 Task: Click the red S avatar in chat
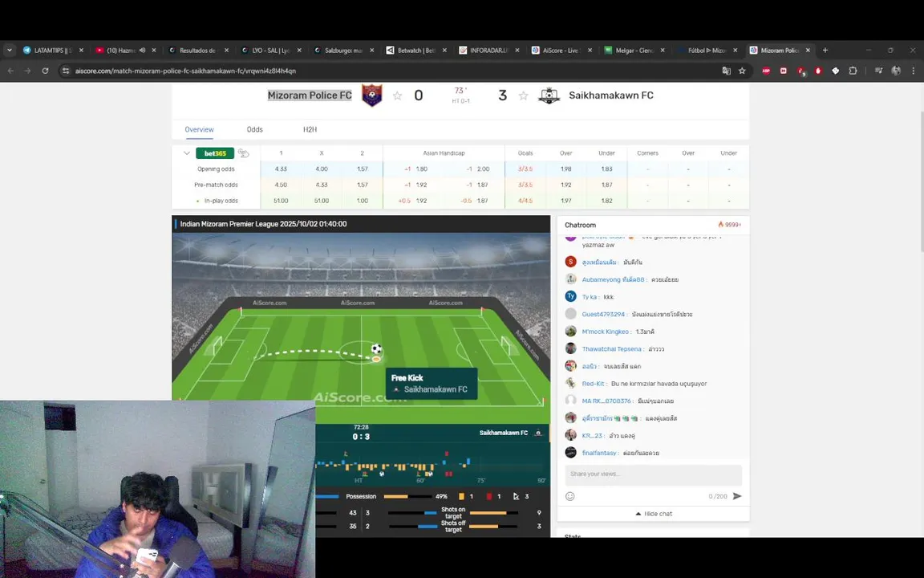click(570, 261)
